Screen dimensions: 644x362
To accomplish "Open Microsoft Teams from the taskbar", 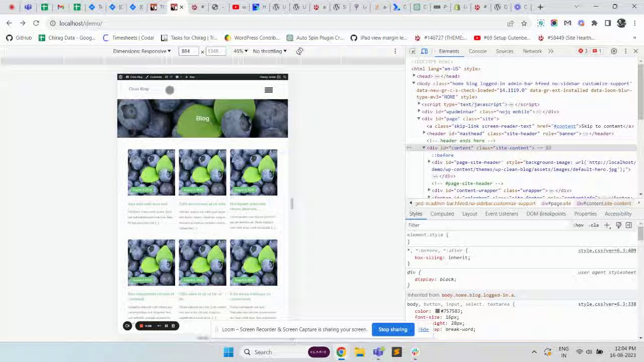I will (378, 352).
